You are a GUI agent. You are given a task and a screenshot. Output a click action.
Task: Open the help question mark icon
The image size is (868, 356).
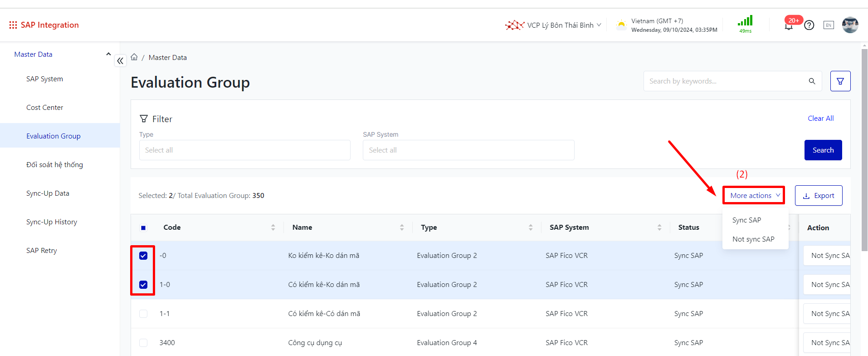tap(809, 25)
